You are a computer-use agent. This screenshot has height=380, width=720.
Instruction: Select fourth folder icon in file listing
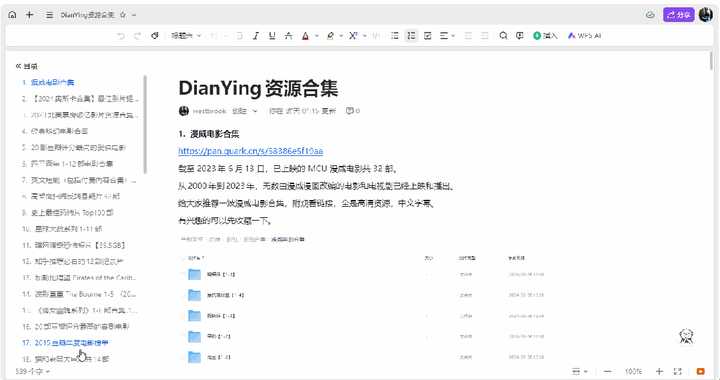click(x=195, y=336)
